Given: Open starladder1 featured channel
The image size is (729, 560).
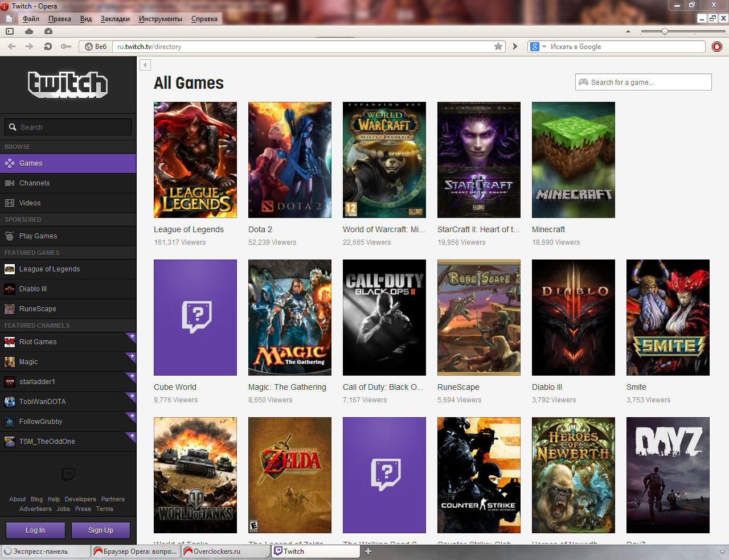Looking at the screenshot, I should pos(68,382).
